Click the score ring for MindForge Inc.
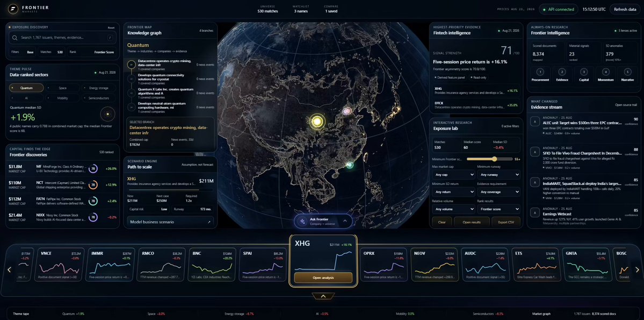The height and width of the screenshot is (320, 644). click(93, 169)
